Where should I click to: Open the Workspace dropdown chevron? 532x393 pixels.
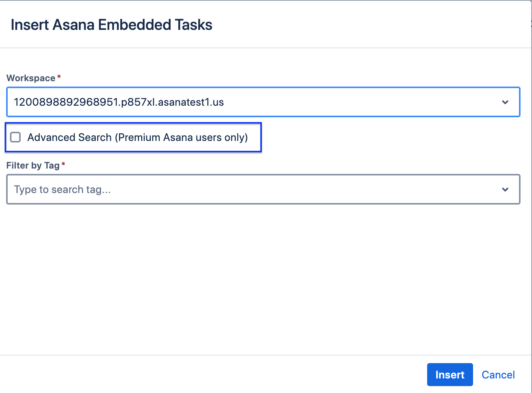click(x=505, y=102)
